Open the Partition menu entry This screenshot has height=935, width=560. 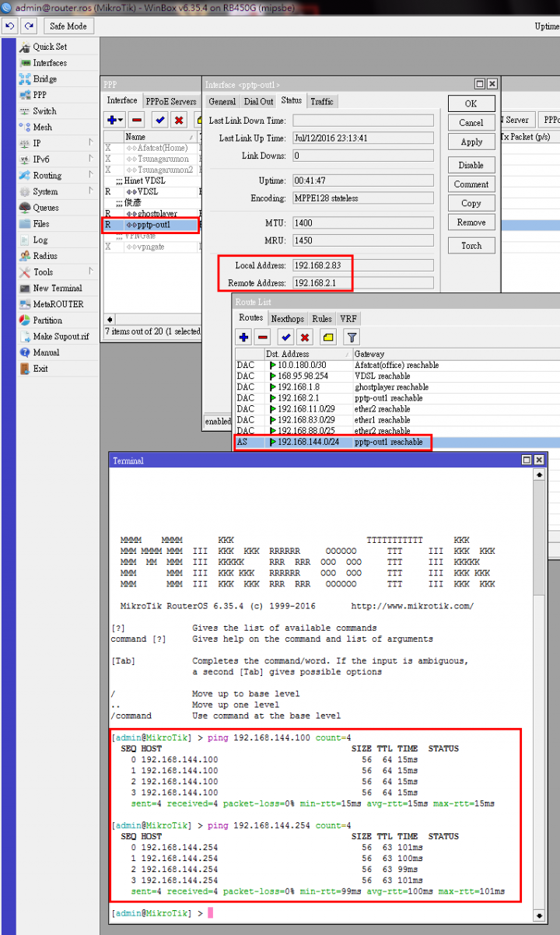[x=47, y=320]
